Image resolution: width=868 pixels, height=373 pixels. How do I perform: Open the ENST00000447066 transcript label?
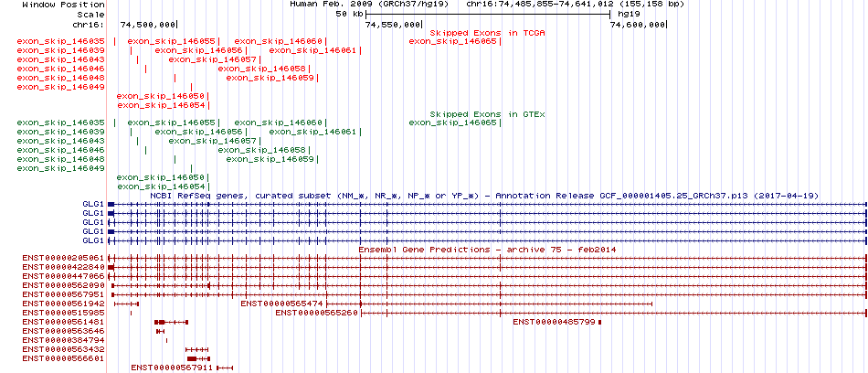(63, 276)
